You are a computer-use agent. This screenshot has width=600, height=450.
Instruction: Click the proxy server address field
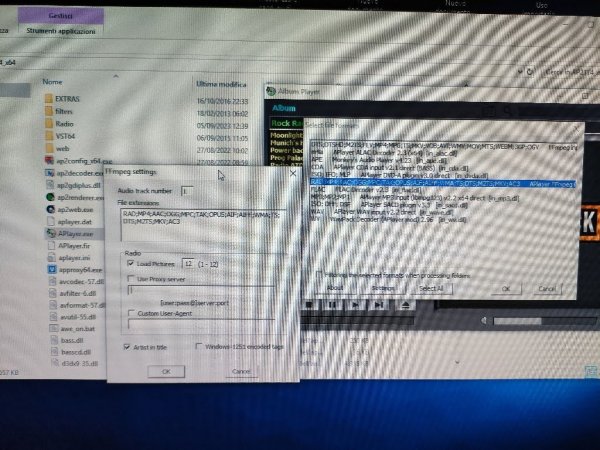[x=202, y=290]
